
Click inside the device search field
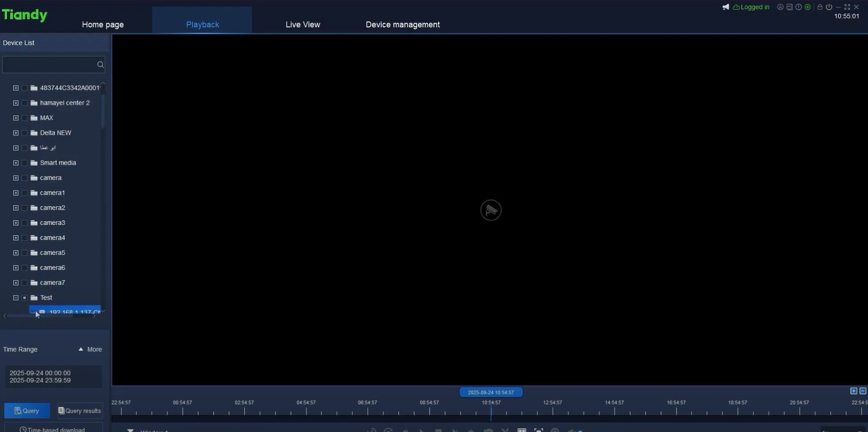coord(51,63)
